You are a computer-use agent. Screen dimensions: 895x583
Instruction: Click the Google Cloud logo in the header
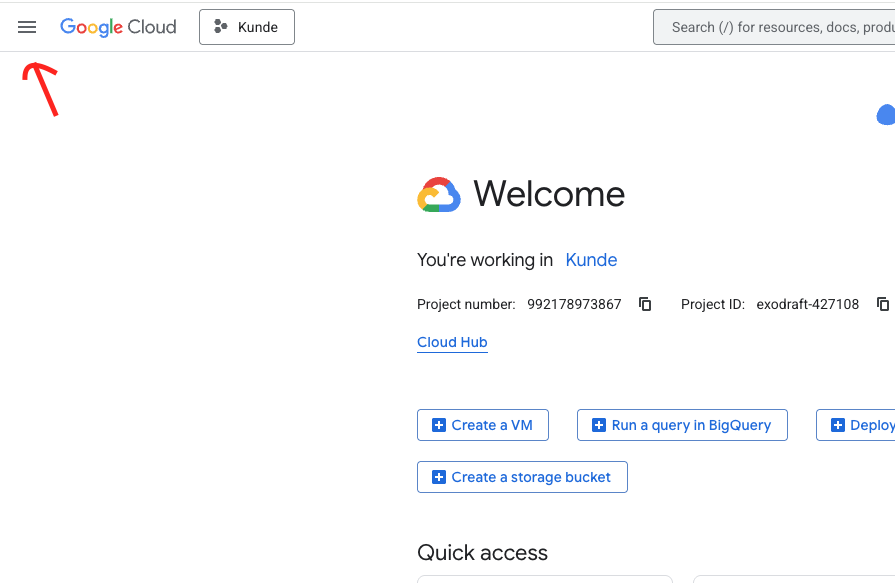[x=118, y=27]
